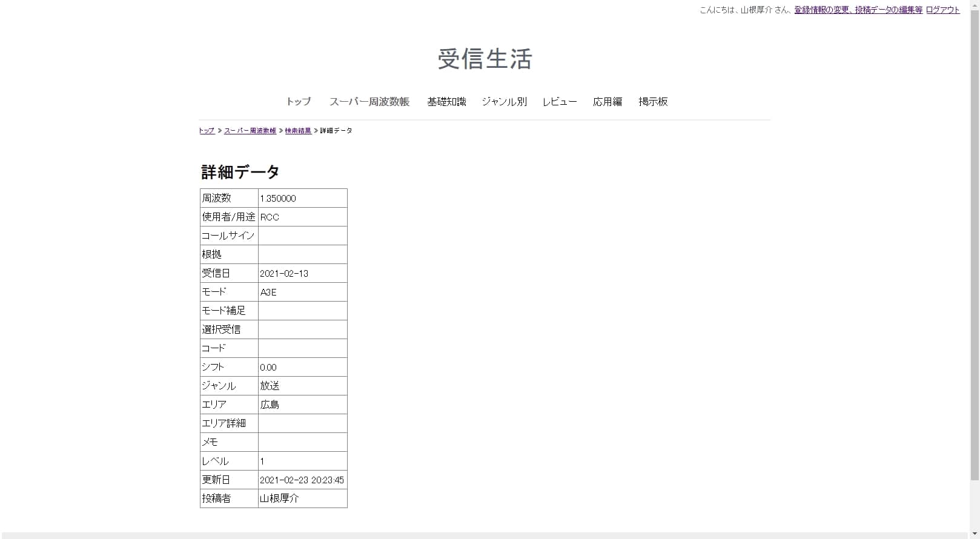
Task: Click the 受信生活 site title
Action: tap(485, 59)
